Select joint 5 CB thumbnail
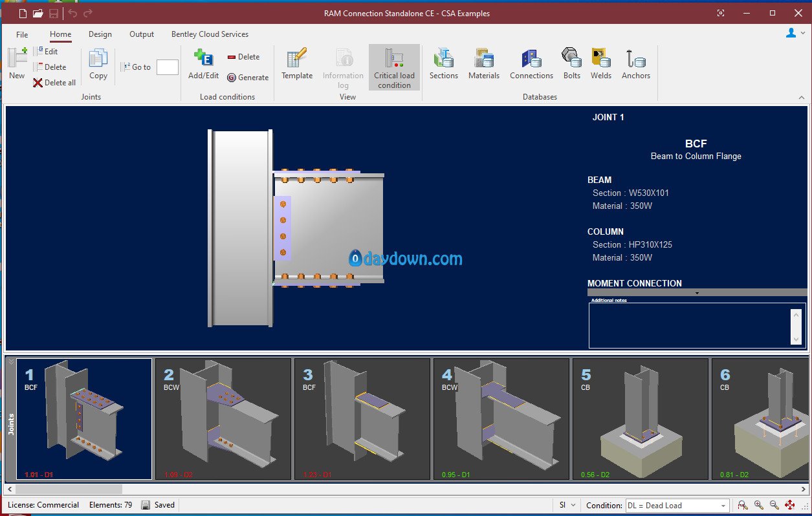Screen dimensions: 812x516 640,419
